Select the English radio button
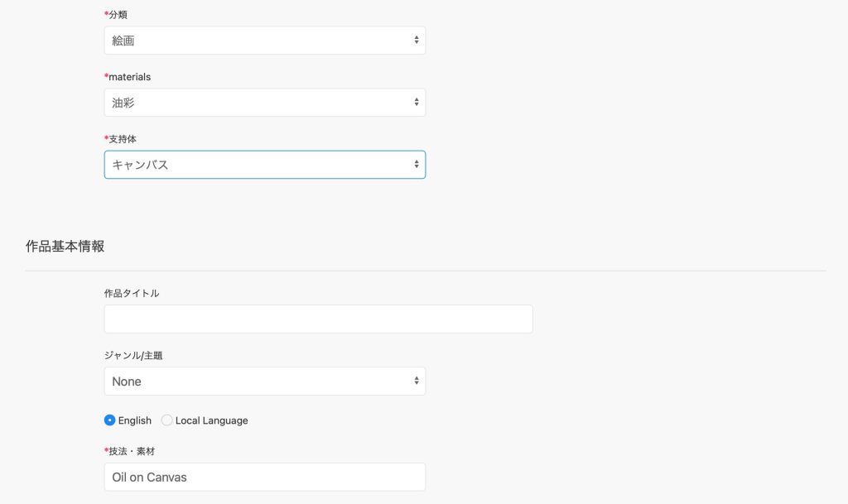The height and width of the screenshot is (504, 848). pos(109,420)
